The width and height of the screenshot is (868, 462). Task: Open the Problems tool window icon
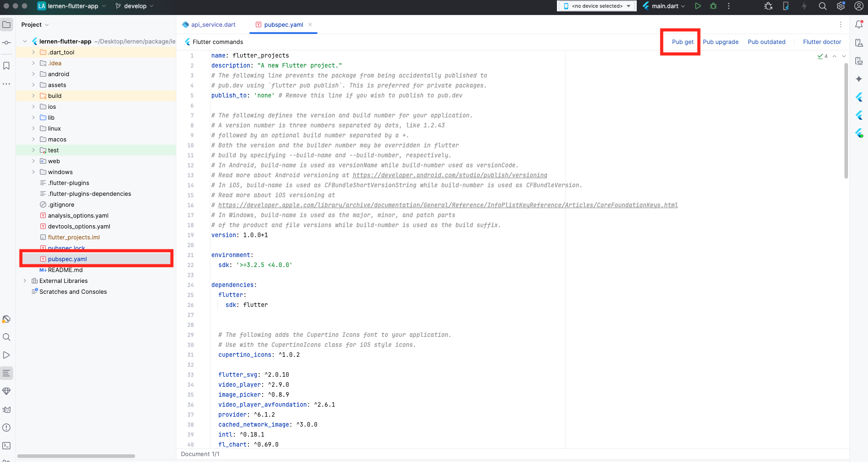(6, 428)
